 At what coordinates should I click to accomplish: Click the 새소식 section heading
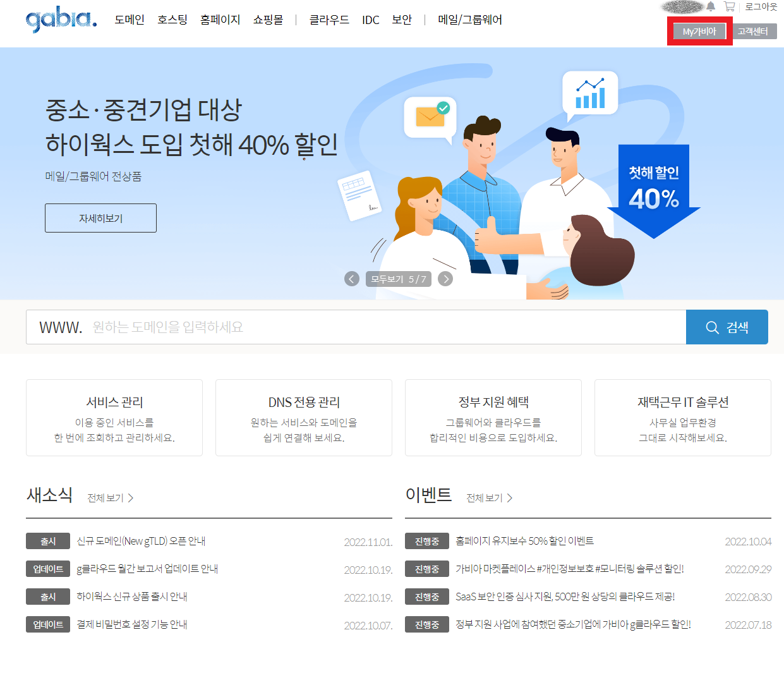[50, 495]
